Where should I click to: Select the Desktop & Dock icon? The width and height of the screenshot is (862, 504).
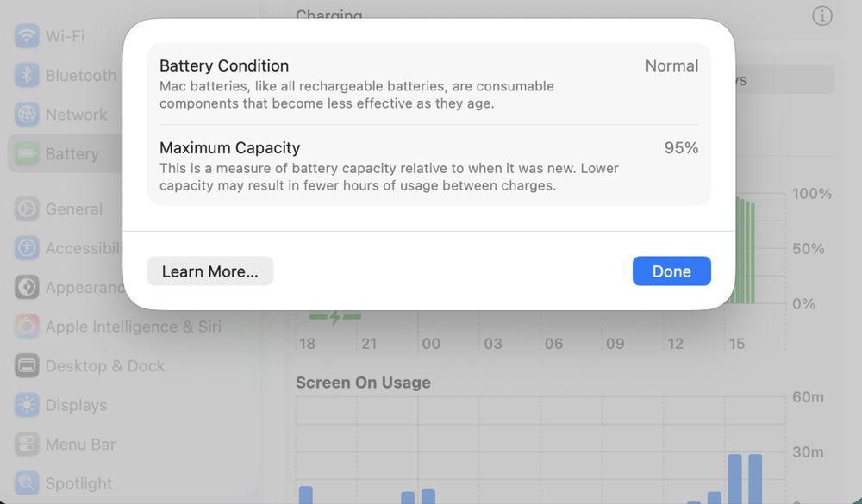coord(27,365)
